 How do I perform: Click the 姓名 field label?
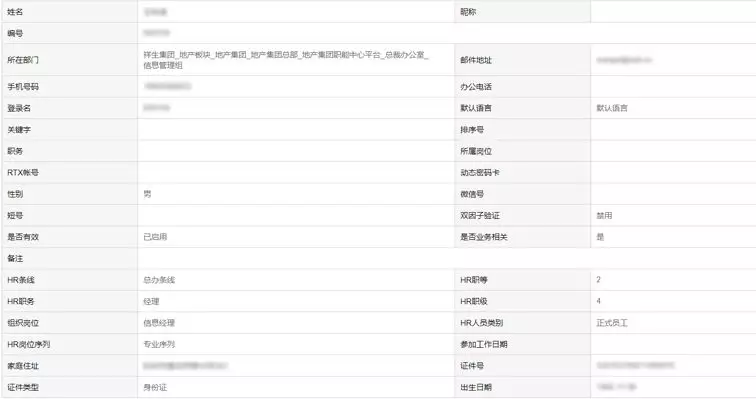pyautogui.click(x=15, y=12)
